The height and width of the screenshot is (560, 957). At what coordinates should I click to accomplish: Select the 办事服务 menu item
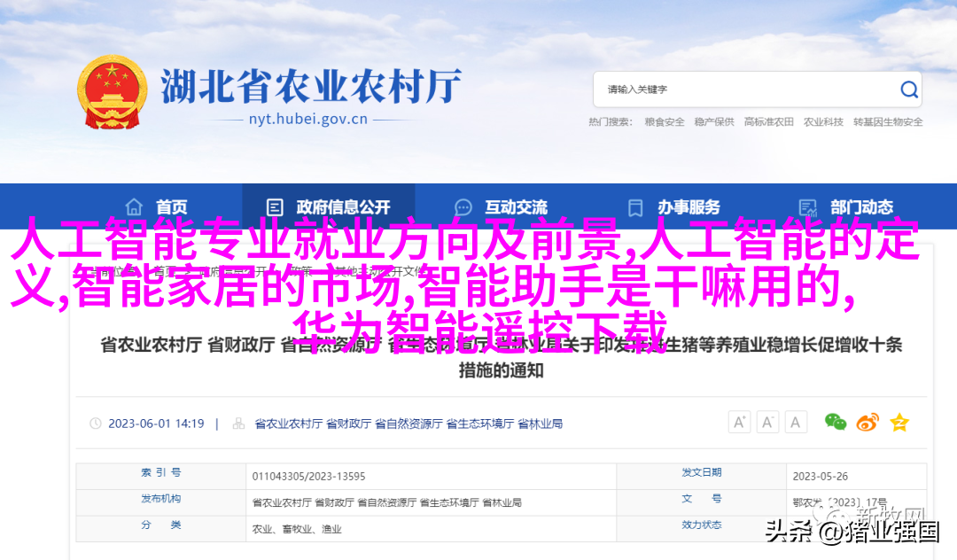point(673,207)
